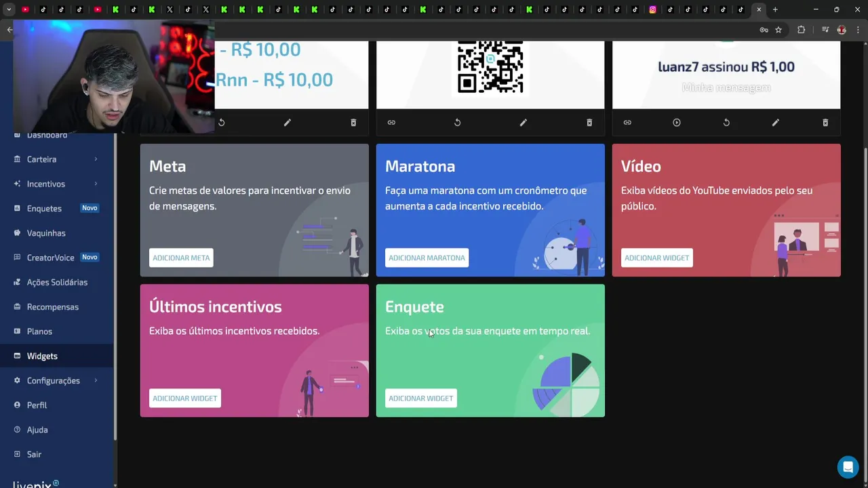Click the ADICIONAR MARATONA button

tap(427, 258)
